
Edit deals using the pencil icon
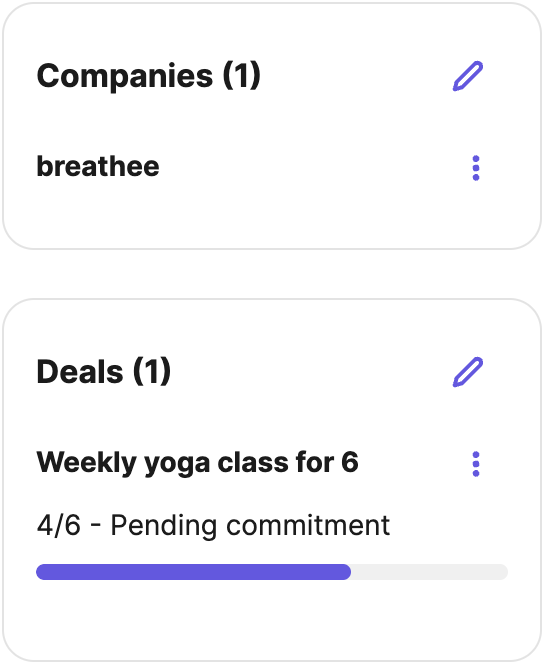coord(468,372)
